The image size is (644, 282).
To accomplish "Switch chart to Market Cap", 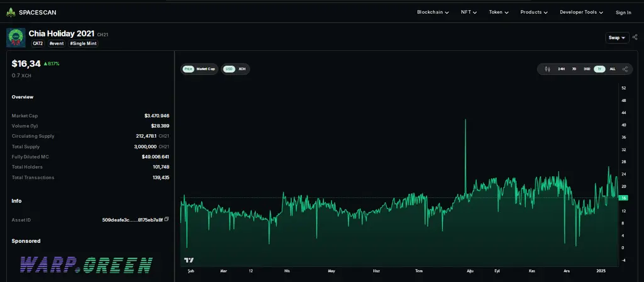I will (x=206, y=69).
